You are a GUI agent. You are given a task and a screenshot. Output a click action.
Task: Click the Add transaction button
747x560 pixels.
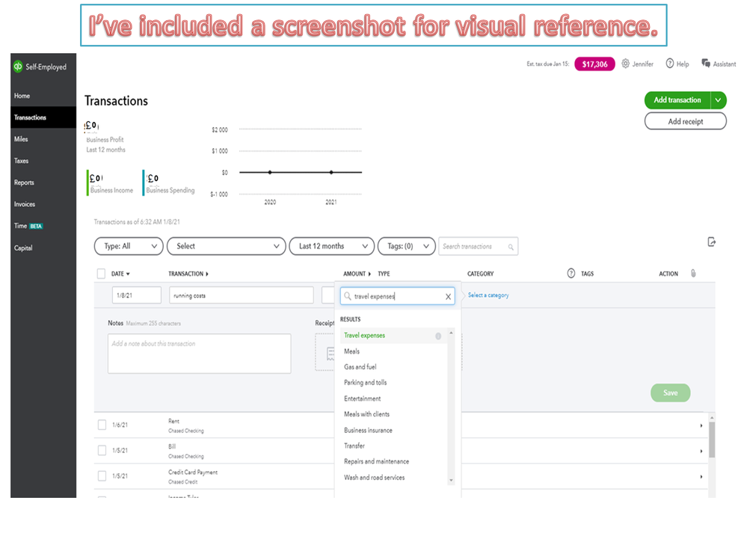click(677, 100)
